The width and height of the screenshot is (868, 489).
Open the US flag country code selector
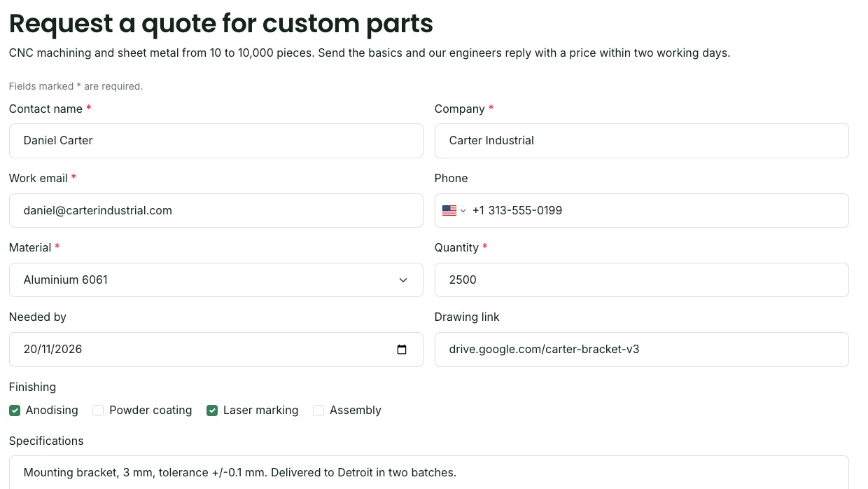click(454, 210)
